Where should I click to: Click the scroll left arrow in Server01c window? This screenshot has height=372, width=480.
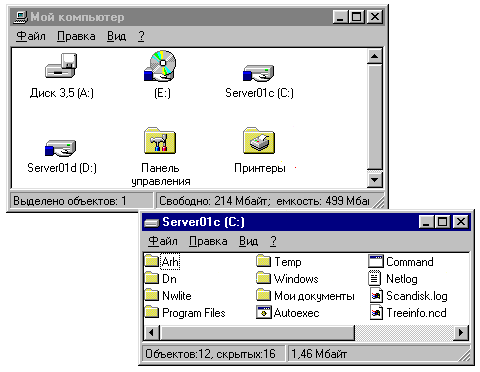pyautogui.click(x=152, y=332)
